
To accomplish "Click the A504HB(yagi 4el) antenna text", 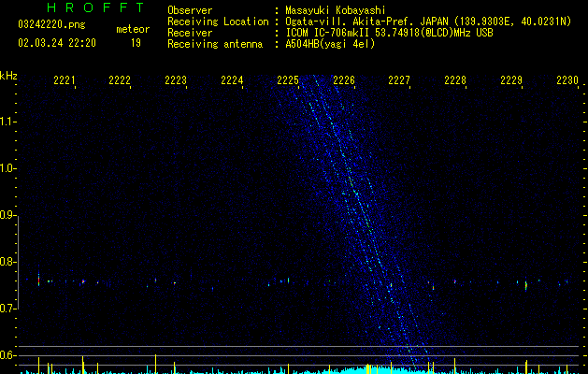I will click(330, 44).
